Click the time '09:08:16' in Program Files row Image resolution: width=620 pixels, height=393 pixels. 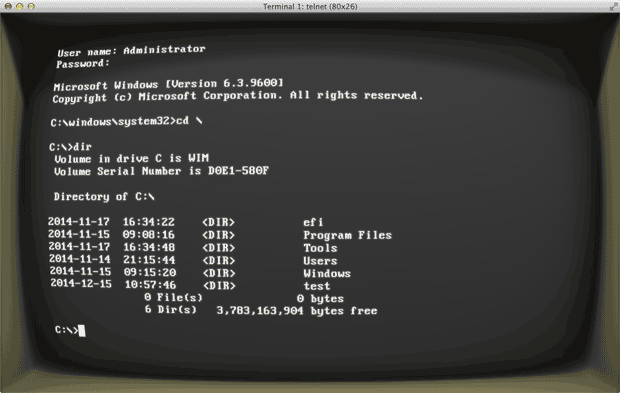click(148, 234)
